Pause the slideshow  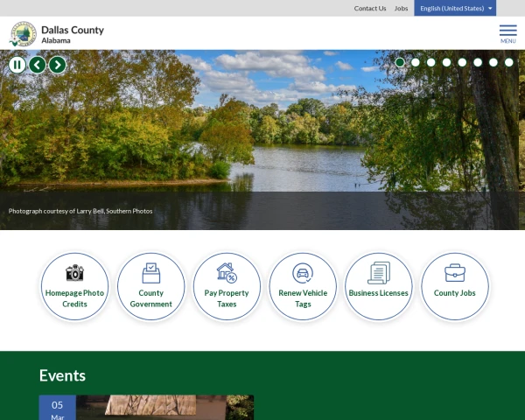point(17,64)
